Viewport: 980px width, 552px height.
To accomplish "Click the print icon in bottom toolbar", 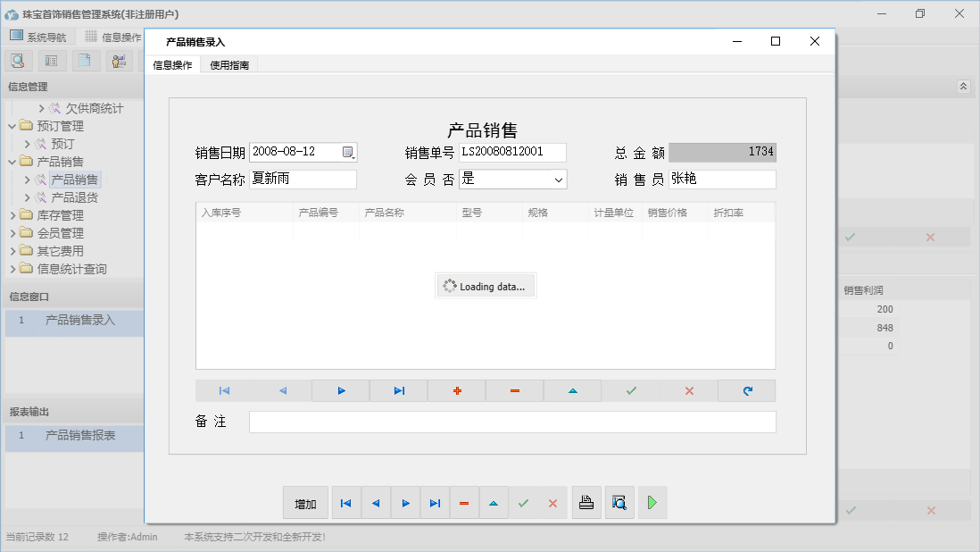I will (x=586, y=503).
